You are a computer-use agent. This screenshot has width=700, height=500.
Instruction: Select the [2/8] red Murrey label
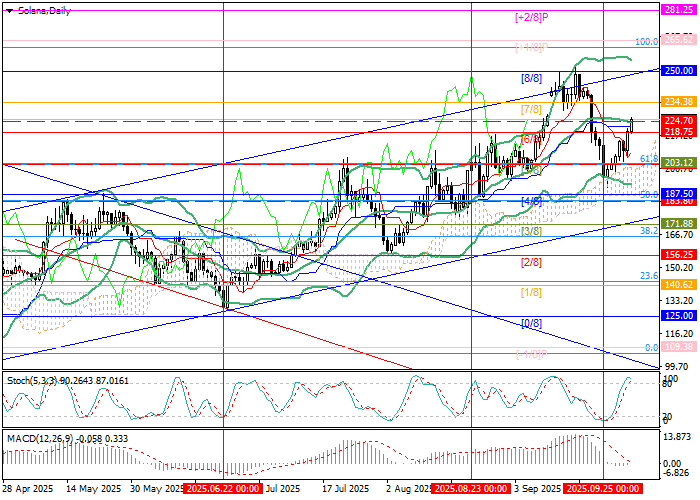(x=530, y=262)
